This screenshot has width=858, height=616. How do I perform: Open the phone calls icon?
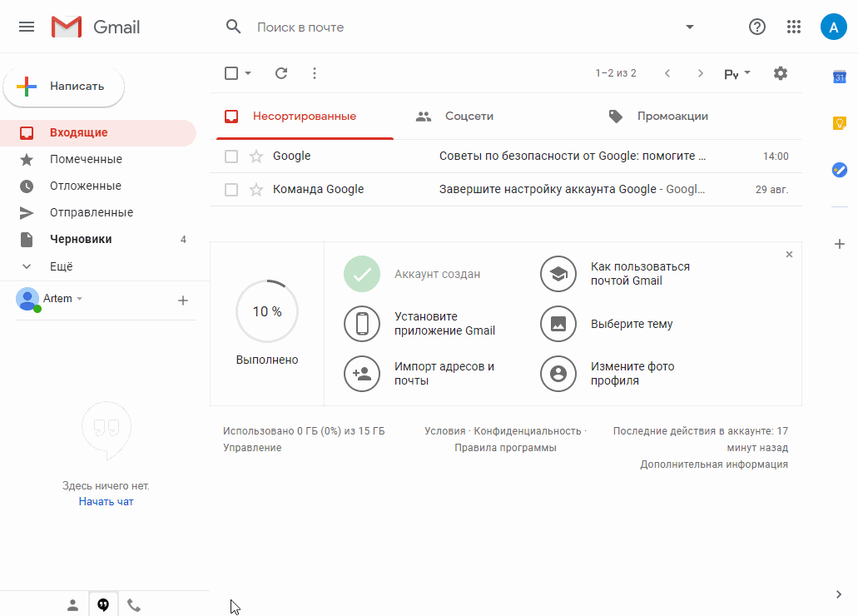[133, 605]
